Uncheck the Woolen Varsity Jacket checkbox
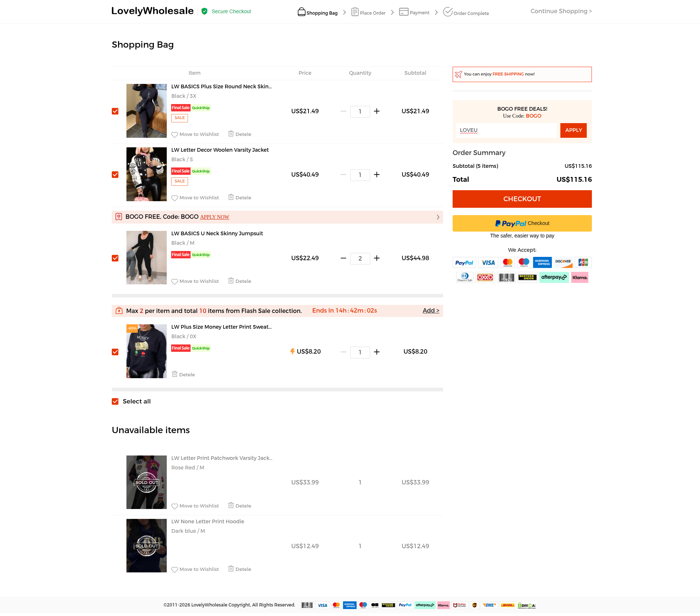700x616 pixels. 115,174
